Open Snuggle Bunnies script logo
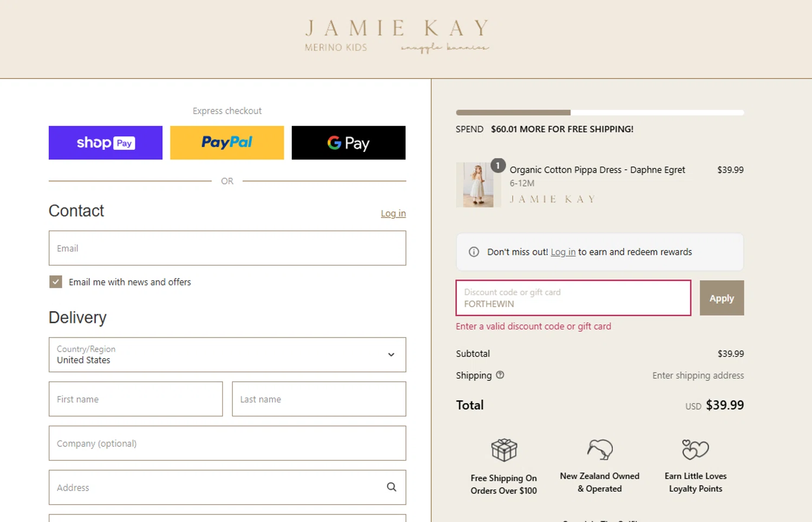This screenshot has height=522, width=812. pos(445,48)
